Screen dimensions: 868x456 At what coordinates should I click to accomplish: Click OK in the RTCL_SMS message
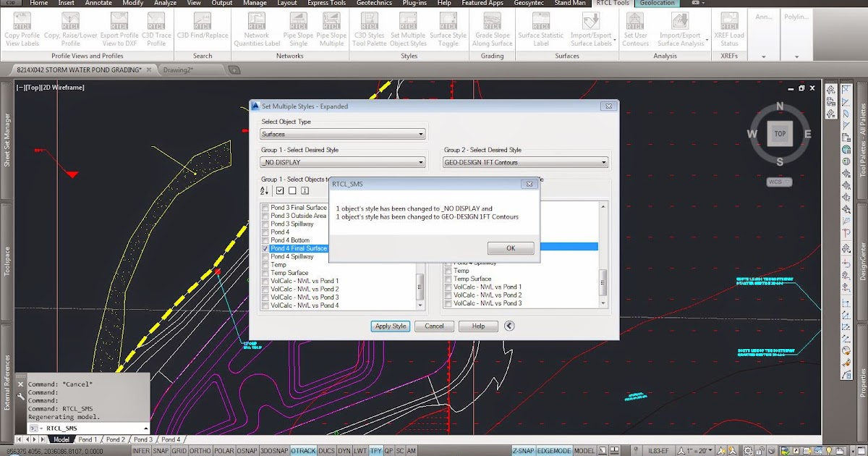pos(510,248)
